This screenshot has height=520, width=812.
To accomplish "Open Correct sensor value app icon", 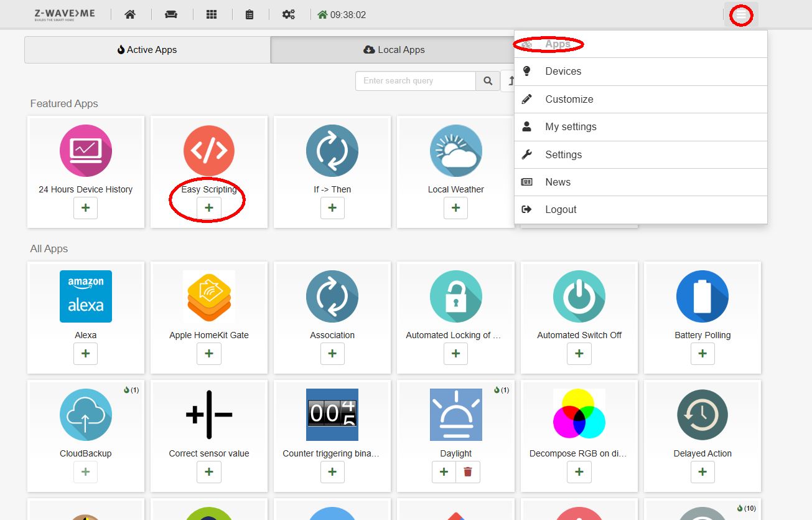I will (209, 415).
